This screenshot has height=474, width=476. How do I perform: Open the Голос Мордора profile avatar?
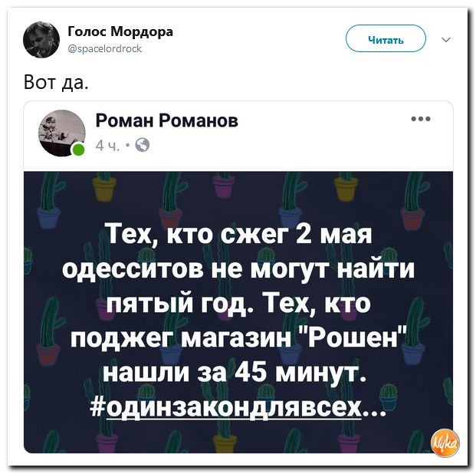point(41,40)
